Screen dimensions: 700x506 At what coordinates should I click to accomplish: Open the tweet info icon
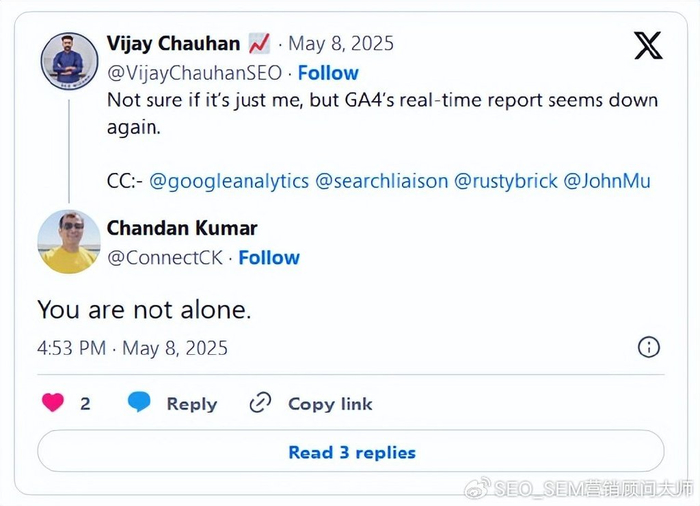click(x=649, y=347)
